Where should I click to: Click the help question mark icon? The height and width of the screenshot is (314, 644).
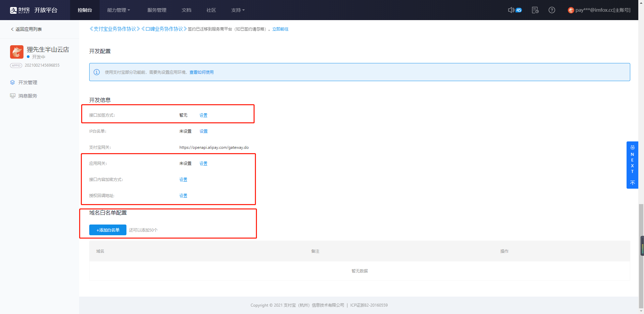pyautogui.click(x=552, y=10)
